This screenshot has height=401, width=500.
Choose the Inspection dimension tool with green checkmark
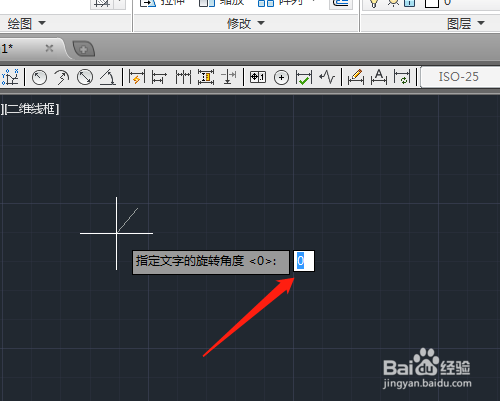point(304,77)
